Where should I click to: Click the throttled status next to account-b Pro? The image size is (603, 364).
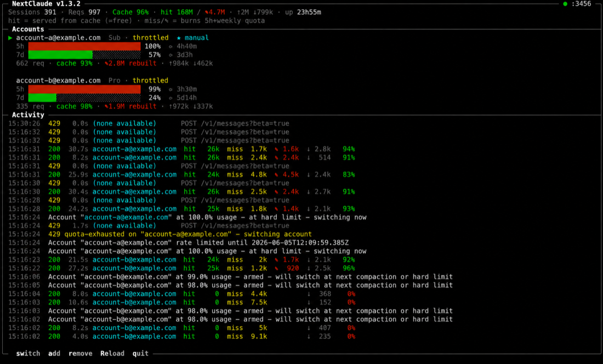pyautogui.click(x=150, y=81)
